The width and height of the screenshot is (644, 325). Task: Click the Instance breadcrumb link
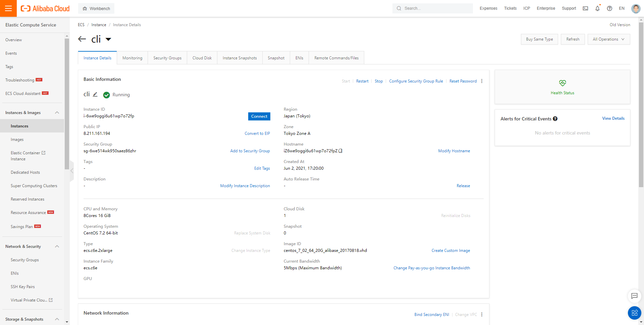pyautogui.click(x=99, y=25)
